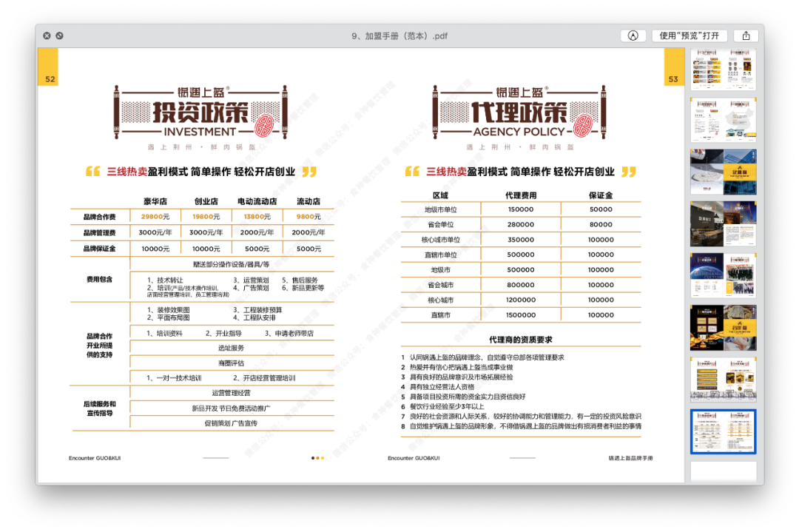Click Encounter GUO&KUI footer on page 52
This screenshot has height=532, width=799.
pyautogui.click(x=95, y=458)
